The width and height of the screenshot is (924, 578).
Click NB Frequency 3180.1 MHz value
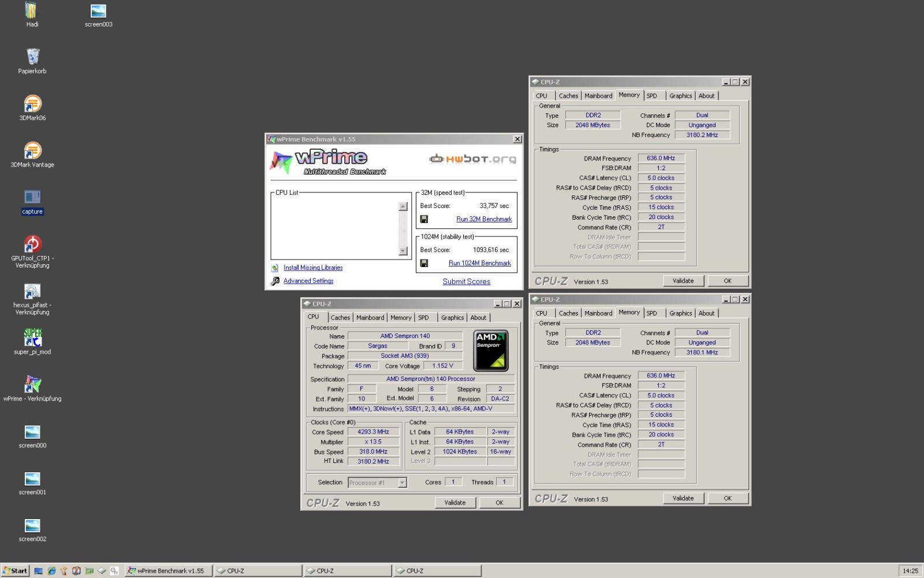[702, 352]
